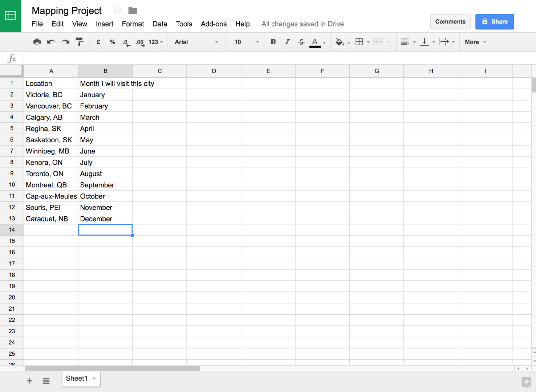
Task: Click the Borders icon
Action: pos(360,42)
